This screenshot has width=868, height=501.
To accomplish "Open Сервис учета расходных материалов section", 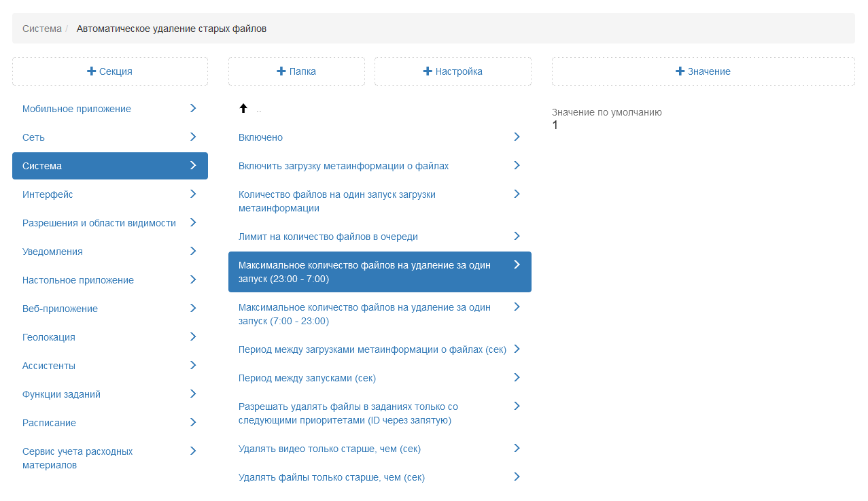I will 77,458.
